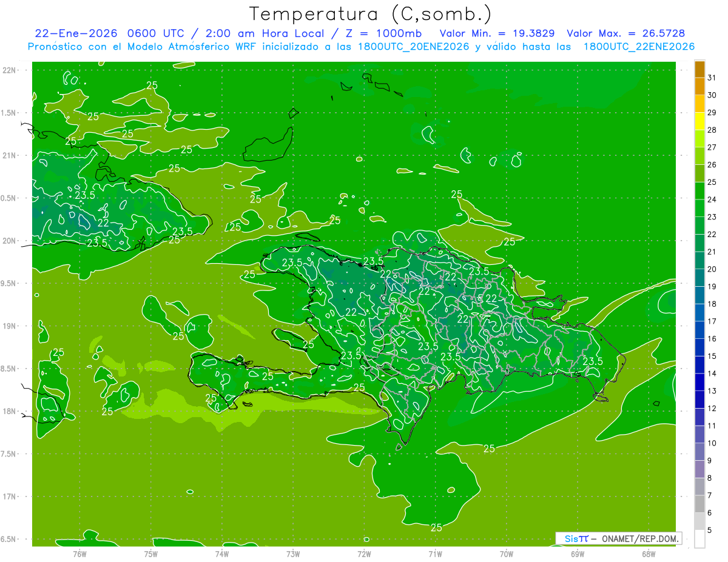Pick the top orange-brown swatch above 31

pos(699,69)
